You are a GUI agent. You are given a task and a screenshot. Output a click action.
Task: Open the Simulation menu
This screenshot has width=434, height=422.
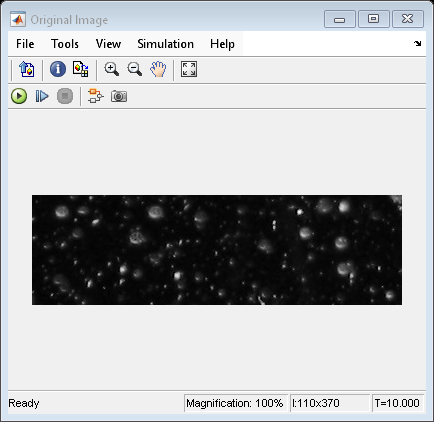tap(165, 44)
